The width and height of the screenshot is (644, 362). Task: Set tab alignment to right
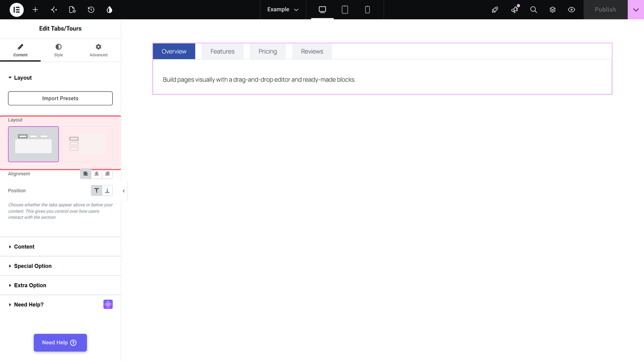point(107,174)
